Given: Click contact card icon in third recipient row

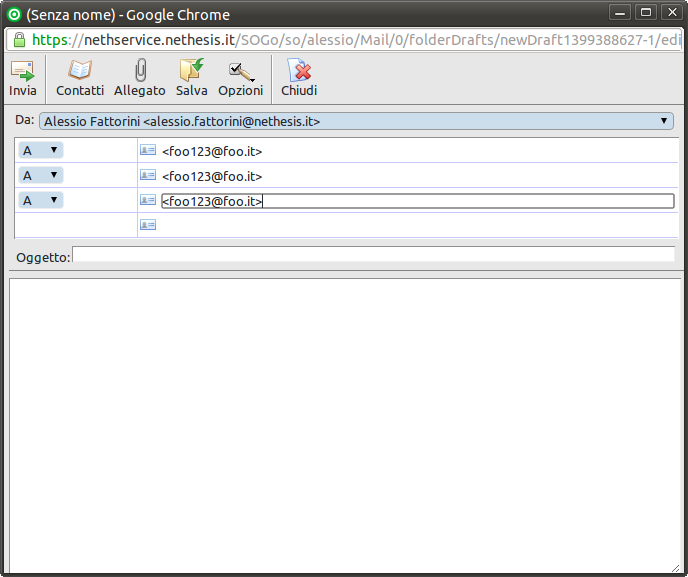Looking at the screenshot, I should tap(148, 200).
